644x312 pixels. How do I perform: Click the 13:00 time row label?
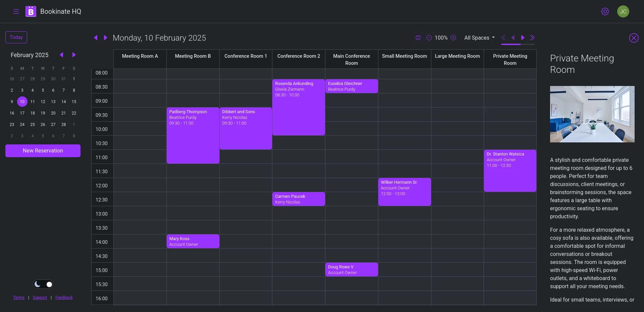[102, 214]
